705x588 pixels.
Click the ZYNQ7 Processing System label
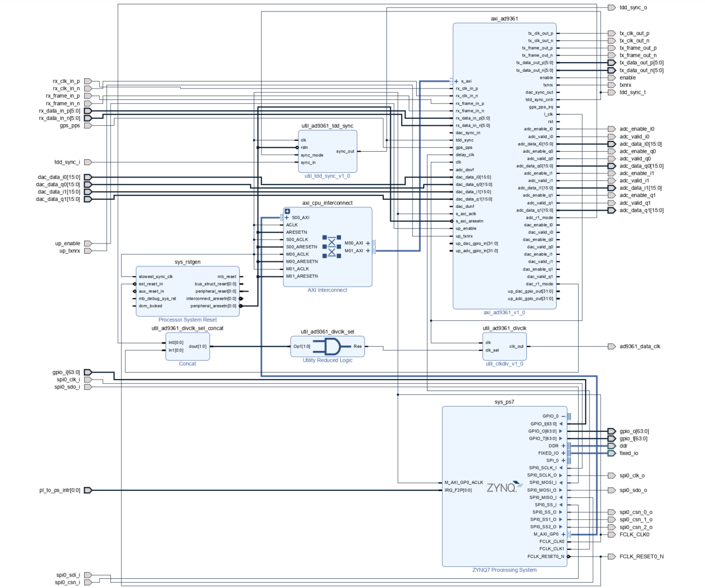coord(505,570)
